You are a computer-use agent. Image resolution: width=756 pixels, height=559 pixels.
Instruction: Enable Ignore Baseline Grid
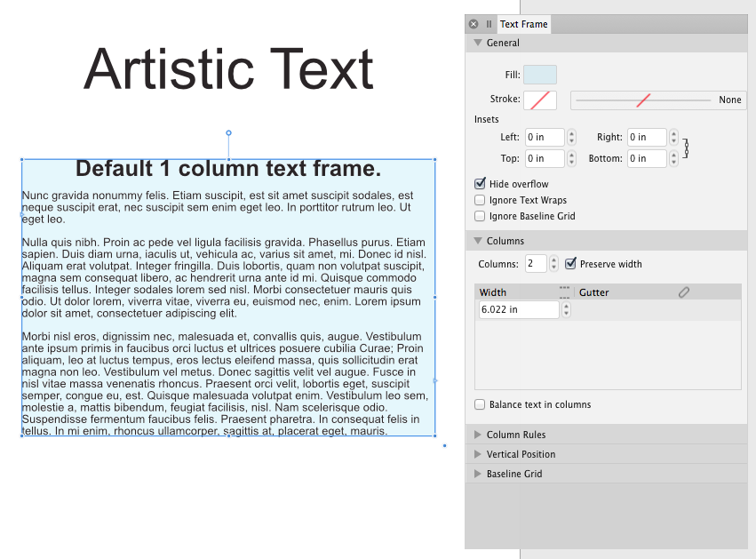click(480, 216)
